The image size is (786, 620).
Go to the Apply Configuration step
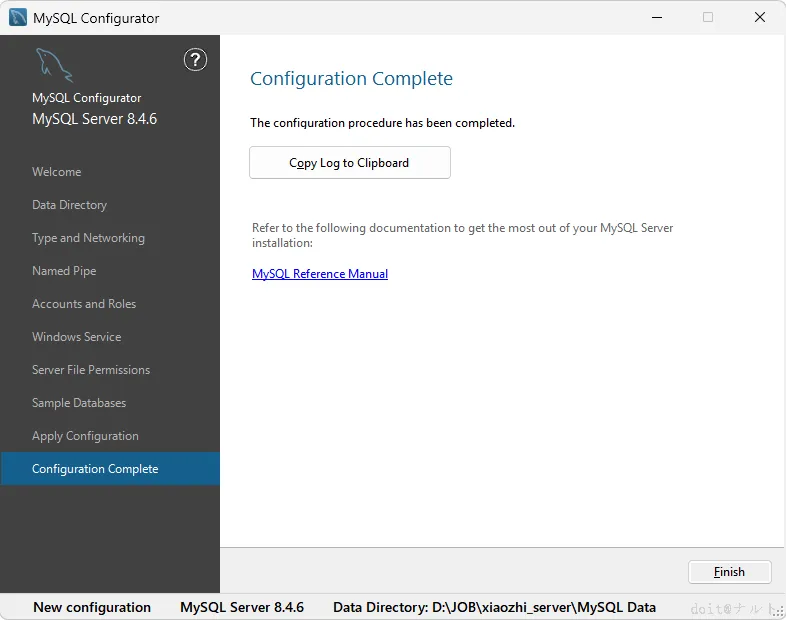85,436
